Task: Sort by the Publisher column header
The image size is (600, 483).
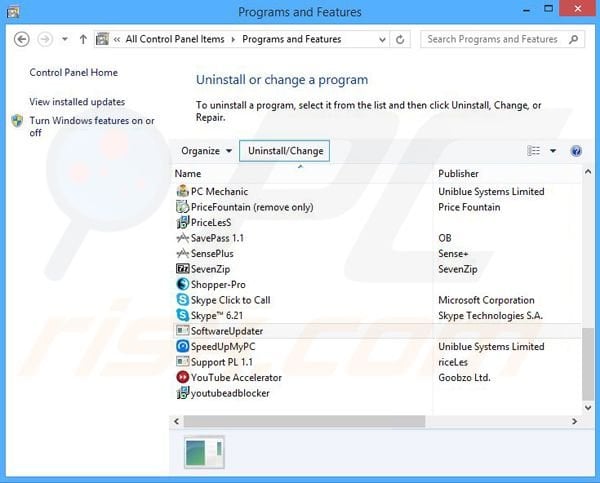Action: [x=458, y=173]
